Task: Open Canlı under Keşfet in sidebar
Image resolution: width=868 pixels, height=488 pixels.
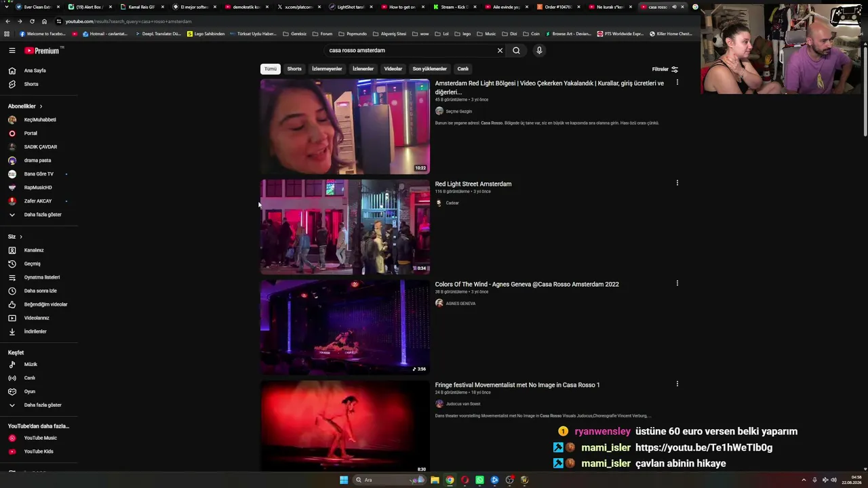Action: pos(30,378)
